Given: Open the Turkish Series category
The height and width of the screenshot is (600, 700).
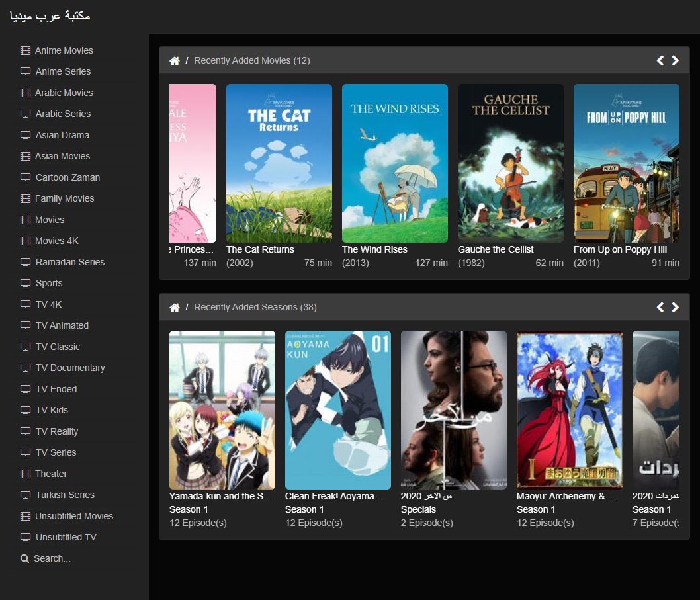Looking at the screenshot, I should 66,495.
